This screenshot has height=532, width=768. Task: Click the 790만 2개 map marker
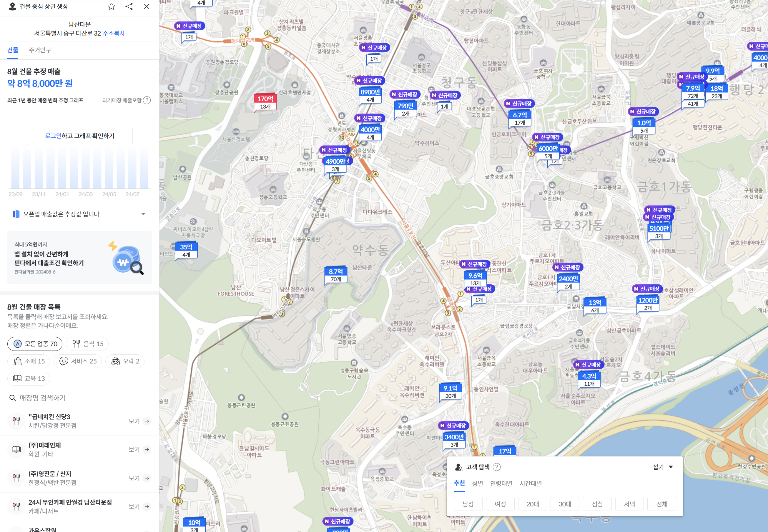pyautogui.click(x=405, y=109)
